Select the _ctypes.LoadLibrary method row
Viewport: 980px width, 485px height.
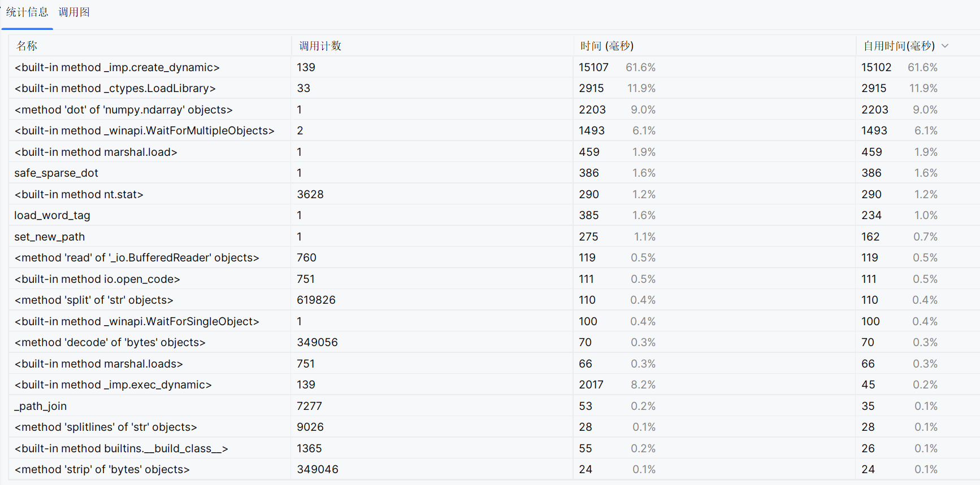click(x=115, y=88)
